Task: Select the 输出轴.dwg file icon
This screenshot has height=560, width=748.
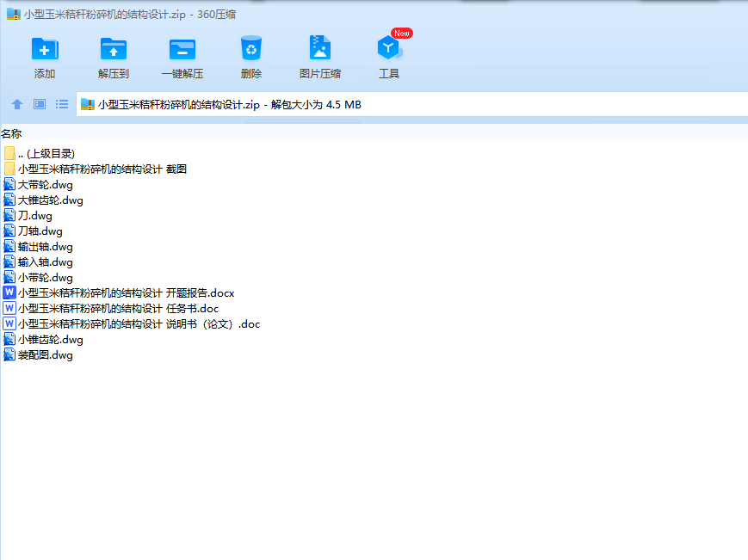Action: coord(9,246)
